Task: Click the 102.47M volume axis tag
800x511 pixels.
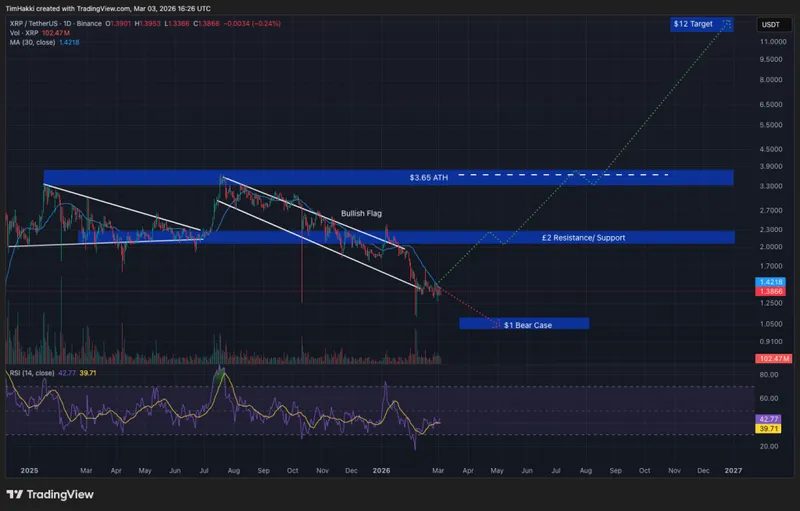Action: click(x=771, y=358)
